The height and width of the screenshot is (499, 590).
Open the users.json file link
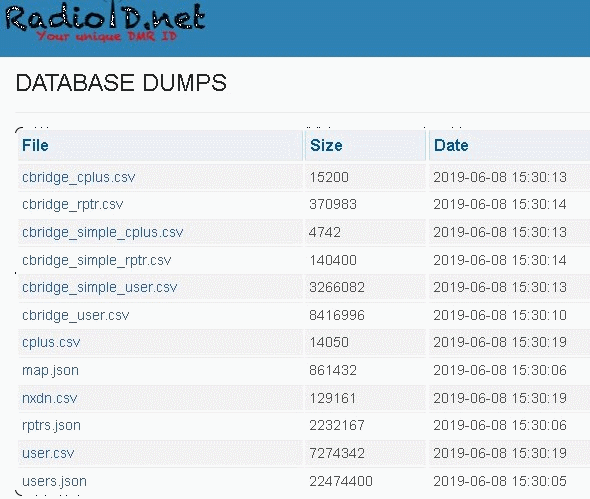point(54,481)
